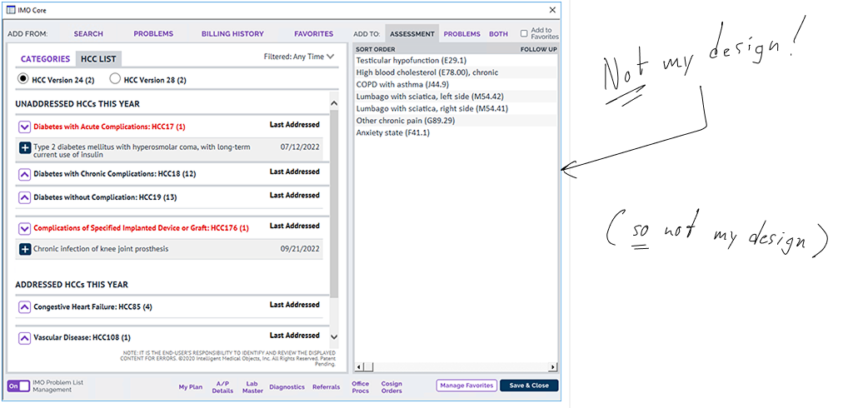
Task: Click Save & Close button
Action: pos(529,386)
